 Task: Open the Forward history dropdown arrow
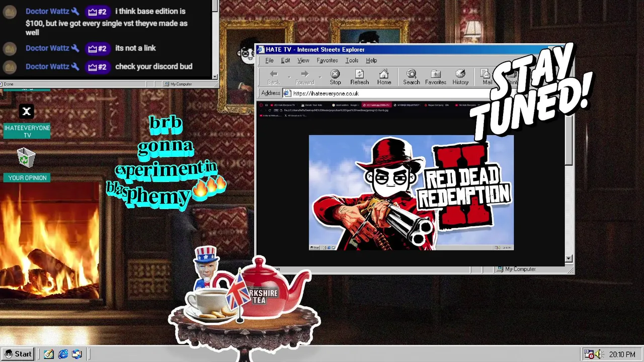click(x=320, y=77)
